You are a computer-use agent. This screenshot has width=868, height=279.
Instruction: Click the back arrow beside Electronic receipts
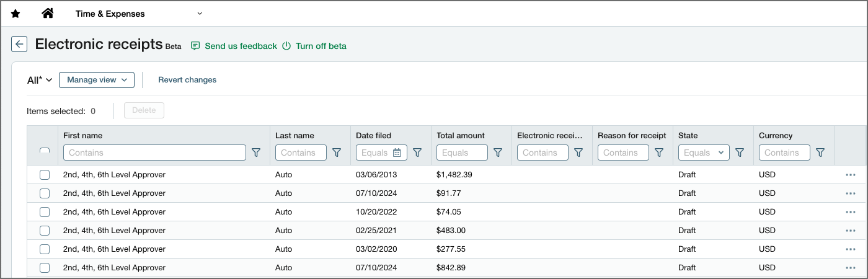19,44
